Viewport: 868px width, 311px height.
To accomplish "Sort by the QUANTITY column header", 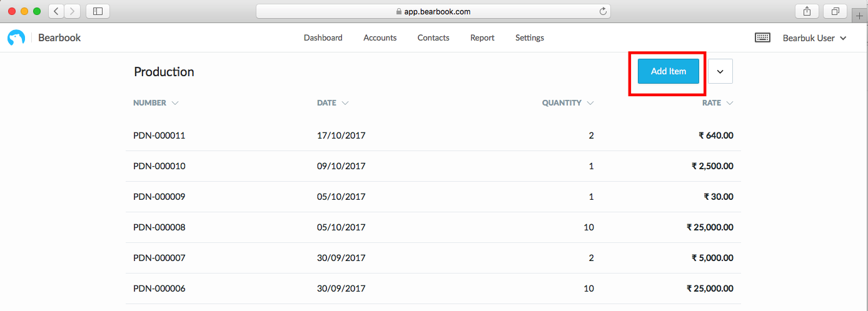I will coord(568,103).
